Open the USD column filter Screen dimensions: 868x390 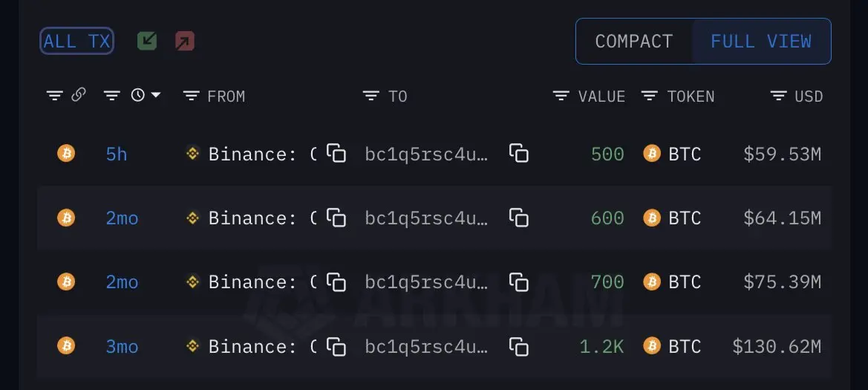click(x=779, y=96)
